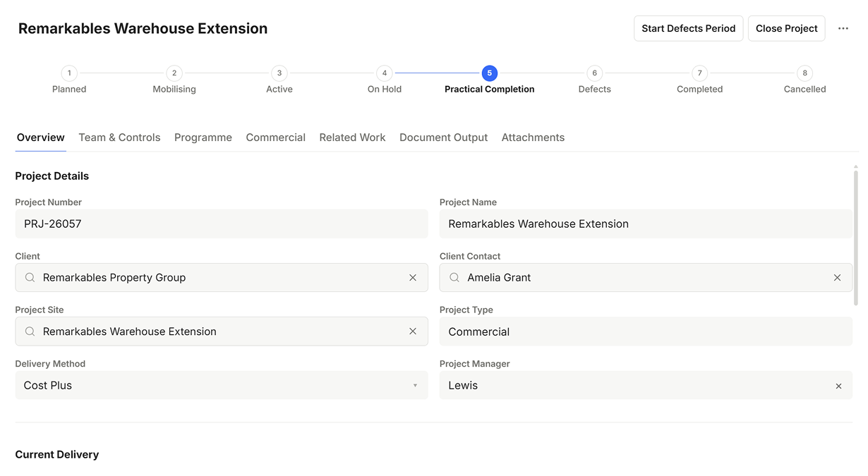The image size is (868, 476).
Task: Click the Project Manager field text Lewis
Action: [463, 386]
